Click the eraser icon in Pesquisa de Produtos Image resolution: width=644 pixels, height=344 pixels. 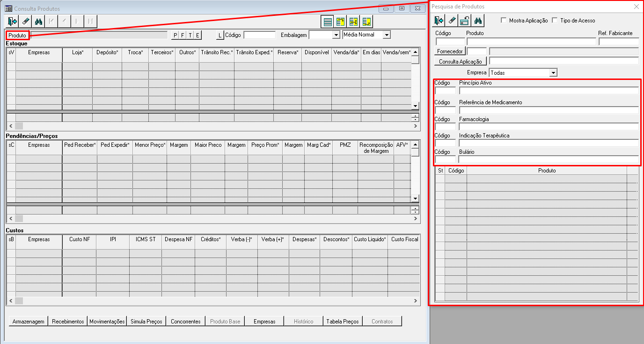(x=452, y=20)
